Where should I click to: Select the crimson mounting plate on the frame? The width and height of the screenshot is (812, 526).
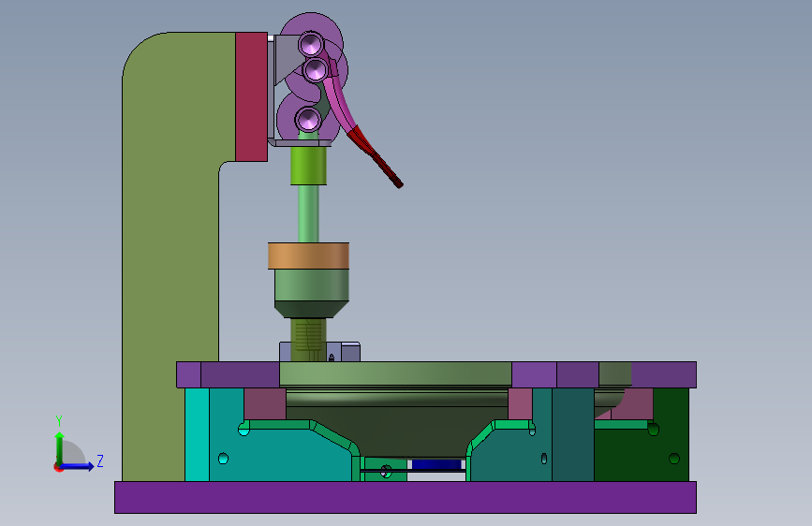click(252, 96)
